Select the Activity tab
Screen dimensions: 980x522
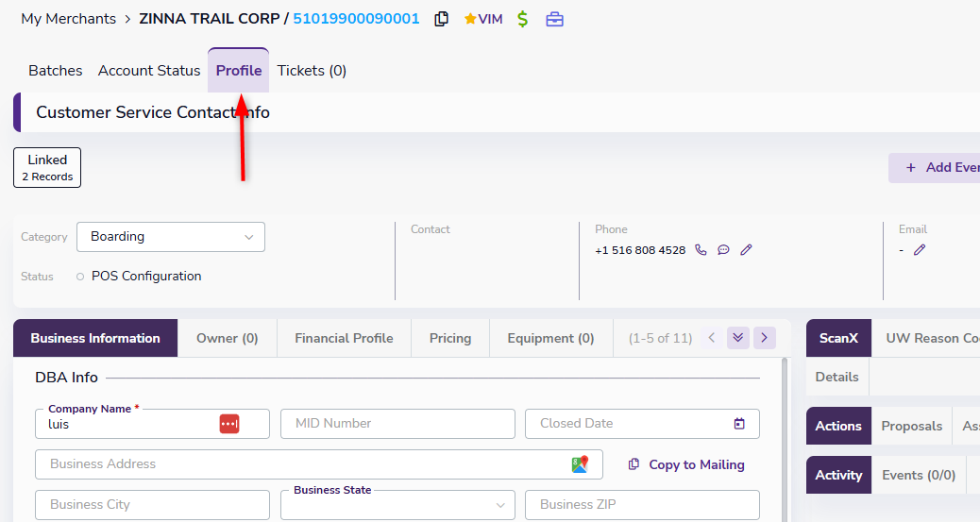tap(838, 475)
